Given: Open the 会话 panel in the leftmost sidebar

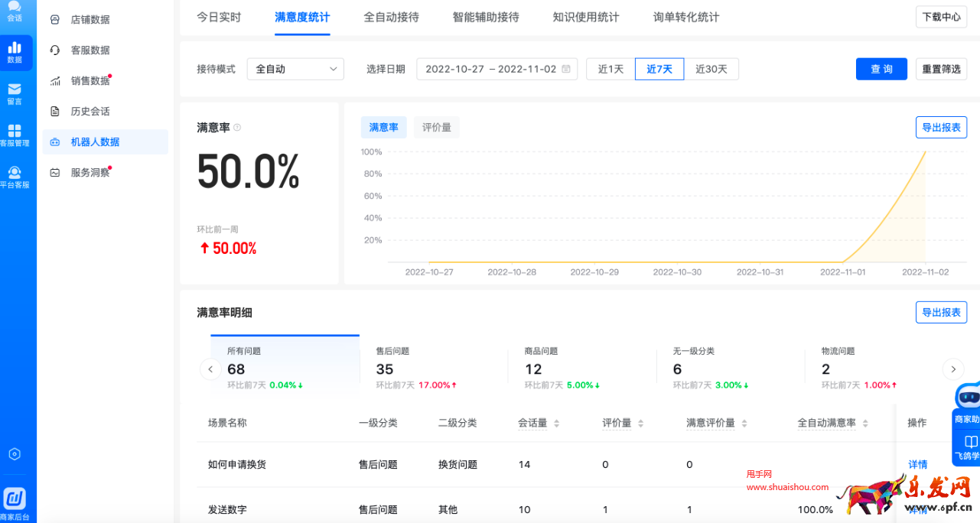Looking at the screenshot, I should pyautogui.click(x=17, y=14).
